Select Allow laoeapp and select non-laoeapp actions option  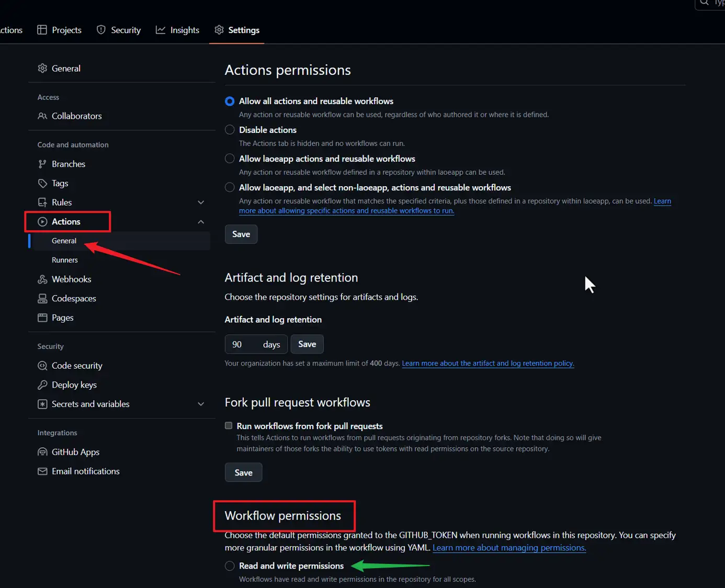pyautogui.click(x=230, y=187)
